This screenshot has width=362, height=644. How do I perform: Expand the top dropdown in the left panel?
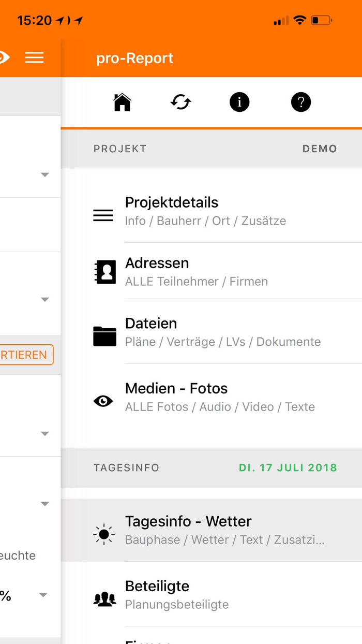tap(45, 174)
